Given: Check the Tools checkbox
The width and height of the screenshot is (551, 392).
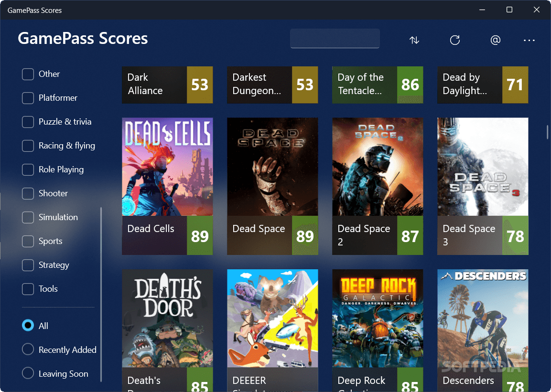Looking at the screenshot, I should coord(28,289).
